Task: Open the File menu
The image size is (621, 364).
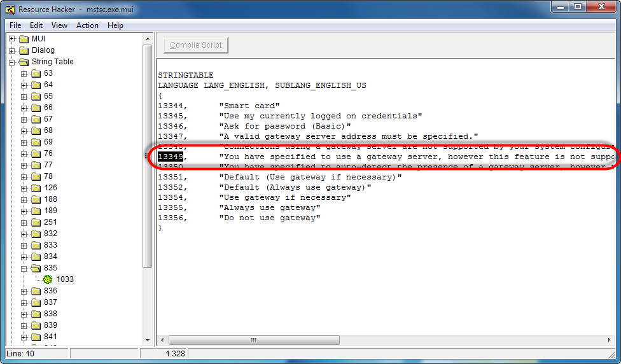Action: (x=15, y=25)
